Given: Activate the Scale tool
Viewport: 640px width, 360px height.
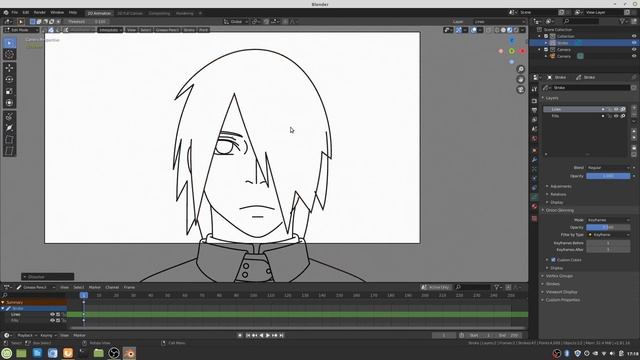Looking at the screenshot, I should click(x=9, y=91).
